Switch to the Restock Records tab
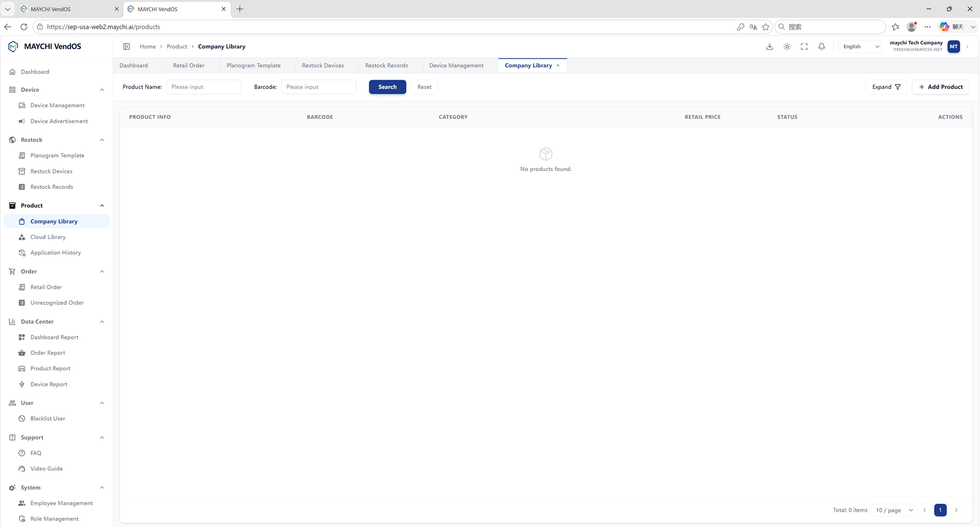Screen dimensions: 980x527 386,66
